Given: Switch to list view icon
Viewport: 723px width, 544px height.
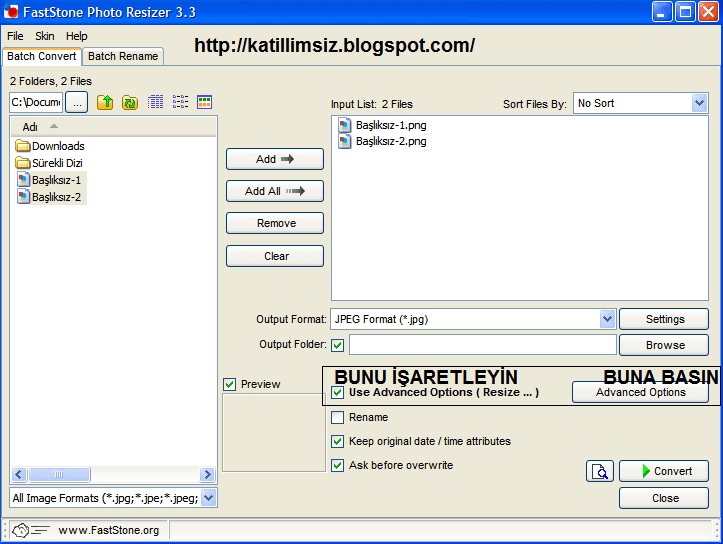Looking at the screenshot, I should coord(180,102).
